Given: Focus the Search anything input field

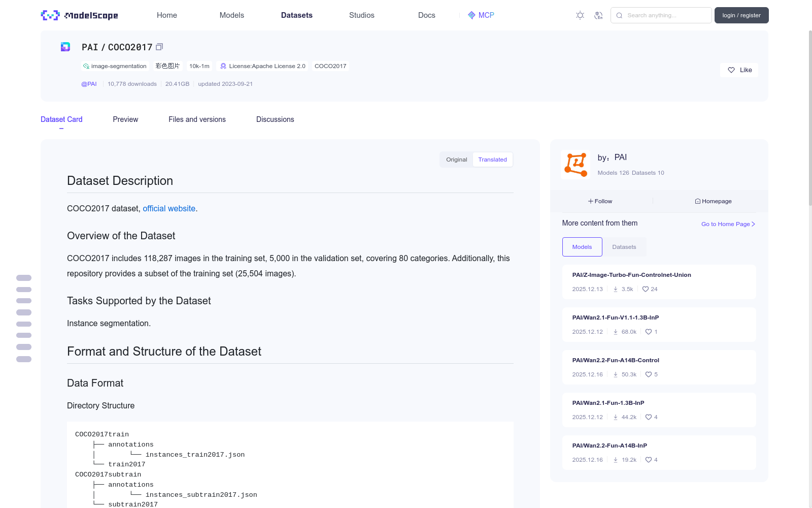Looking at the screenshot, I should click(661, 15).
